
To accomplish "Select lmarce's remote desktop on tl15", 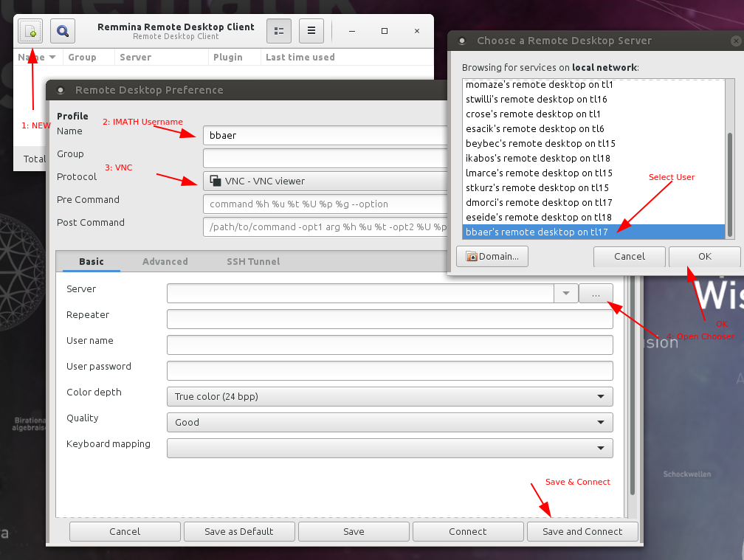I will coord(593,173).
